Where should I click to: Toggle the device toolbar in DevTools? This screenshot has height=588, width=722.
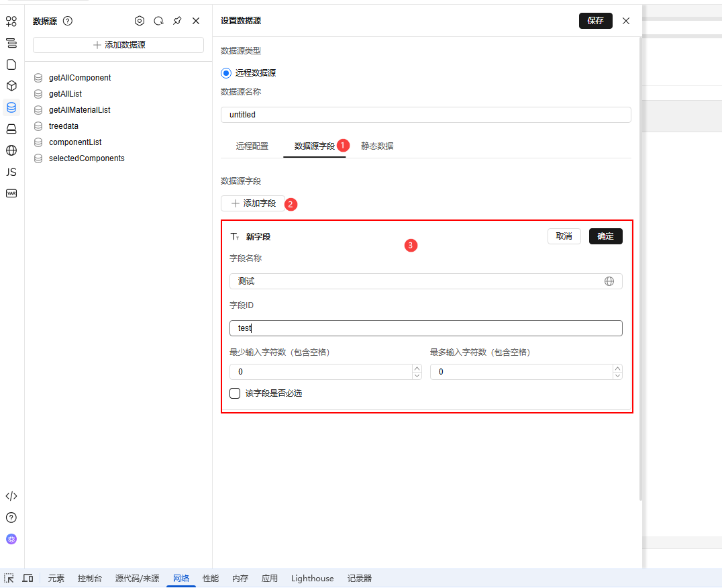click(28, 578)
